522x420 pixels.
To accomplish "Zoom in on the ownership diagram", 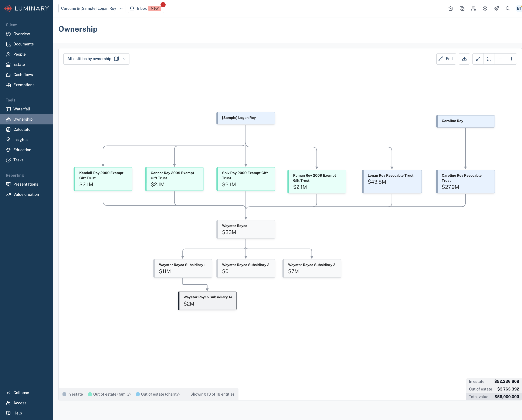I will coord(511,59).
